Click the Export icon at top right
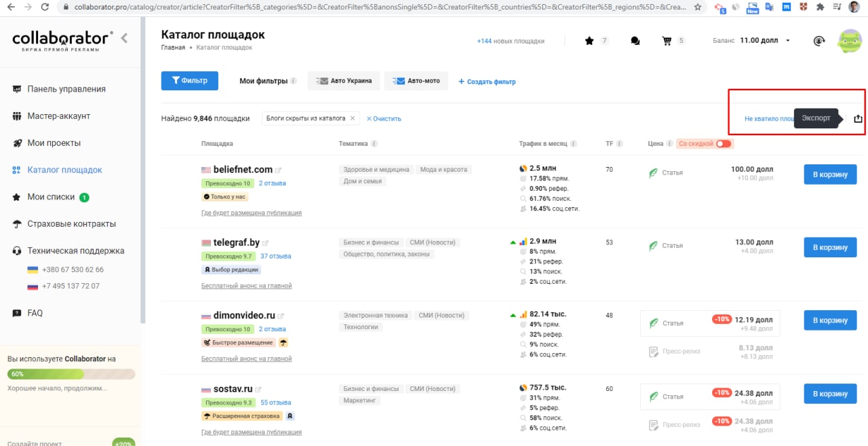868x446 pixels. pyautogui.click(x=858, y=118)
